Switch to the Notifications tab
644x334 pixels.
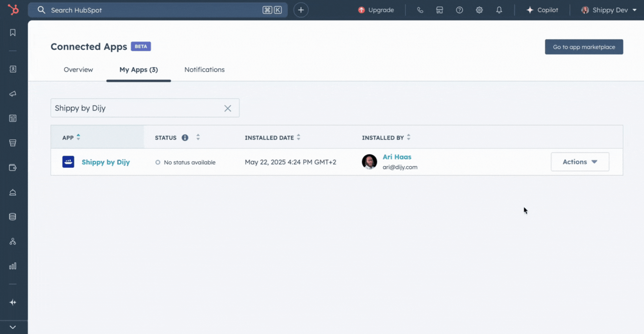pyautogui.click(x=204, y=69)
